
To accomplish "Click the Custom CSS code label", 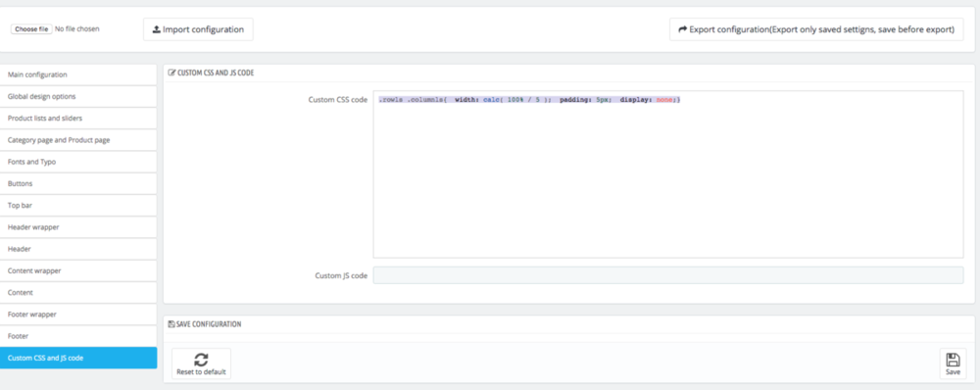I will [337, 99].
